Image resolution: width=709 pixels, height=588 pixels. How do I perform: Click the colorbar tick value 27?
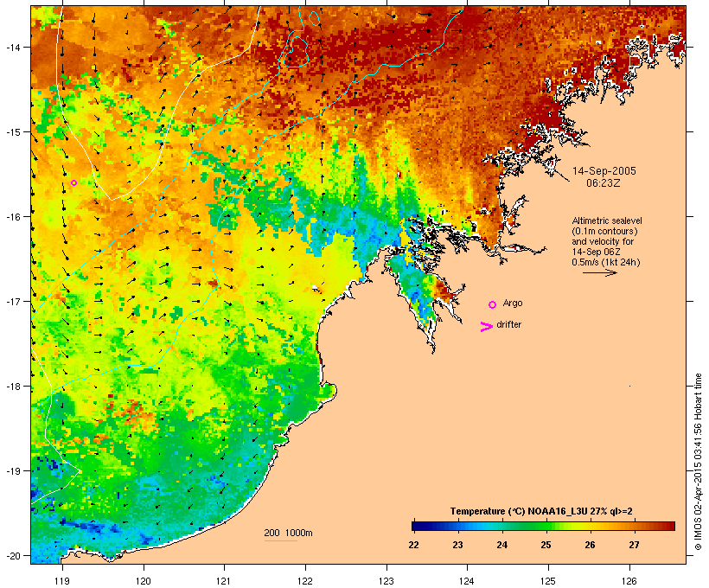click(x=634, y=545)
